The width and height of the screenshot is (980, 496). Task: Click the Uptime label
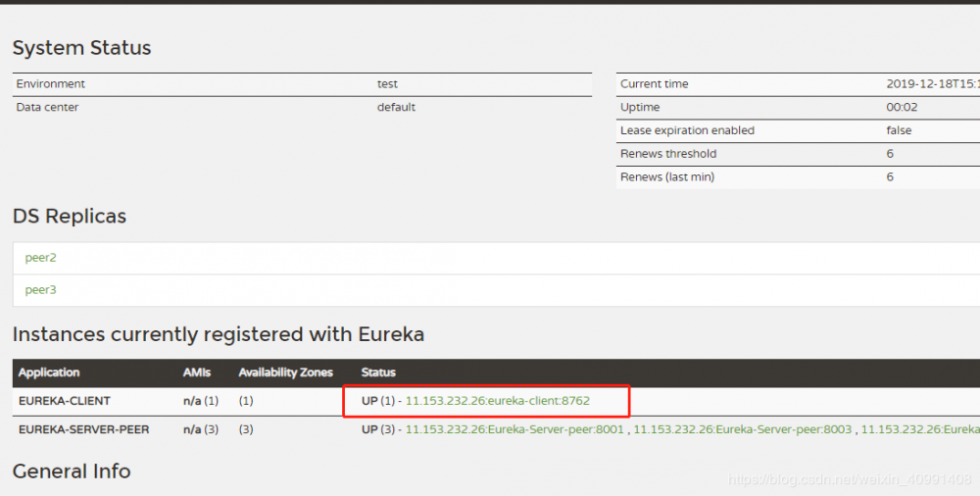coord(640,108)
